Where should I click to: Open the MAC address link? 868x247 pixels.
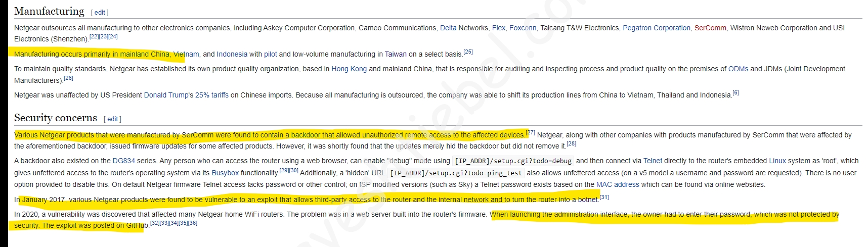(x=618, y=184)
